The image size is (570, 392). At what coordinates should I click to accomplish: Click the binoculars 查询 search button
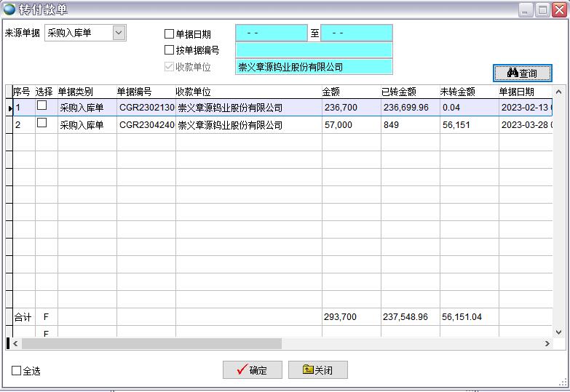click(522, 73)
